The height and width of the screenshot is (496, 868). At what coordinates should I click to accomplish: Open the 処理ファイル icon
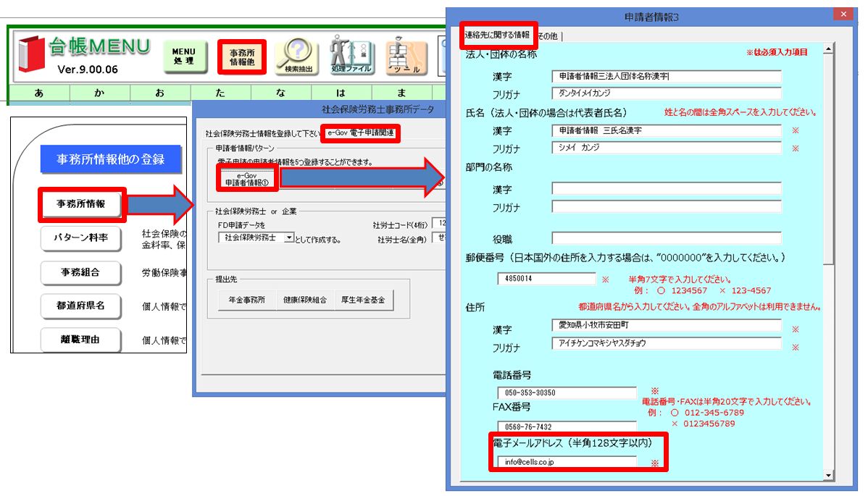pyautogui.click(x=351, y=55)
